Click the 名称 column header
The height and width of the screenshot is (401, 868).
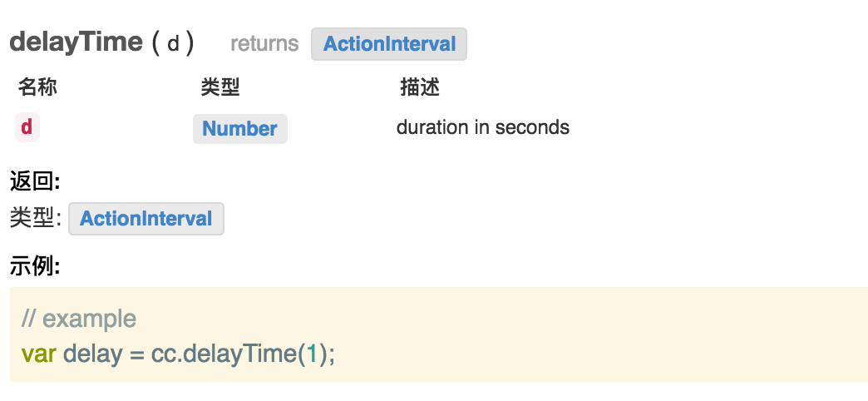tap(37, 87)
